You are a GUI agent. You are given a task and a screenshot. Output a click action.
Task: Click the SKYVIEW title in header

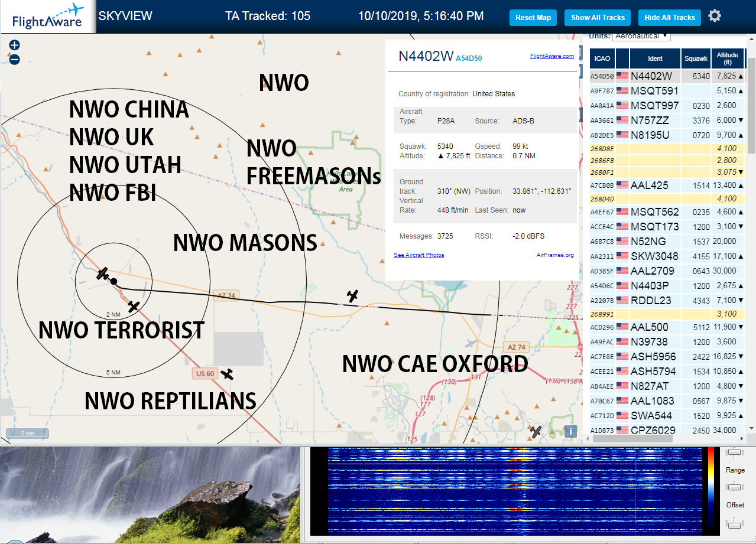click(125, 16)
